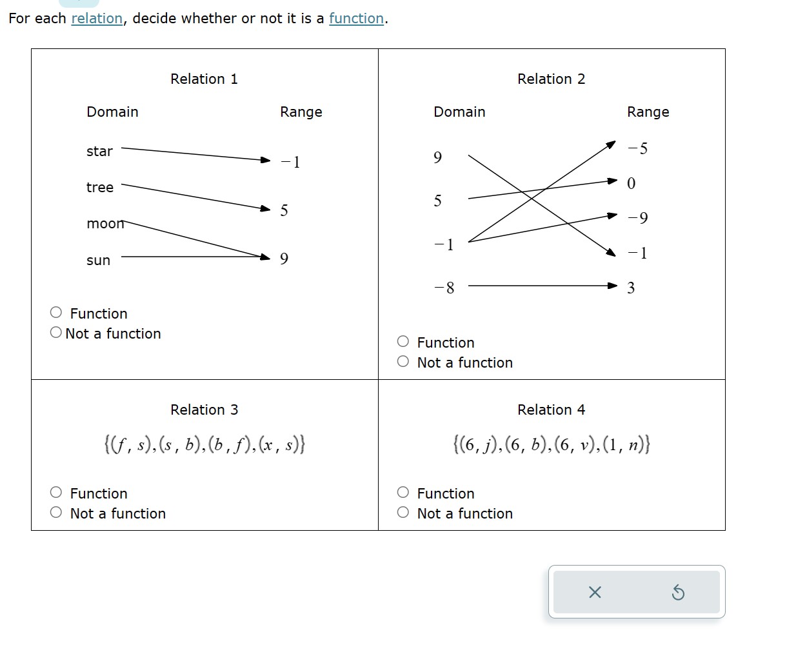796x672 pixels.
Task: Click the Relation 1 title
Action: (204, 79)
